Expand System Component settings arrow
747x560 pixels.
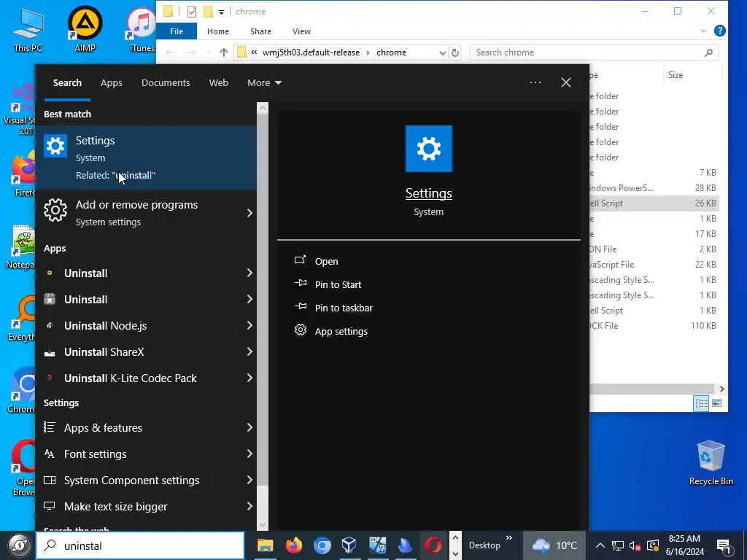click(249, 480)
